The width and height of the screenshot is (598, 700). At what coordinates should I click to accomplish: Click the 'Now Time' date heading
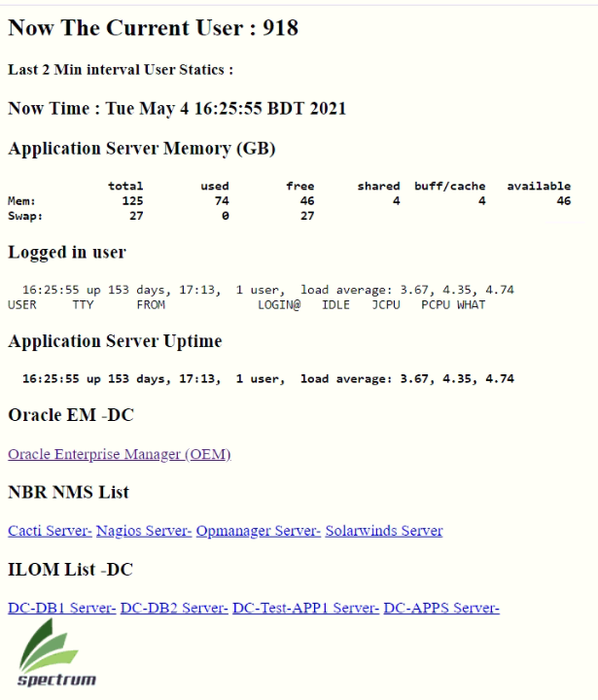click(176, 108)
